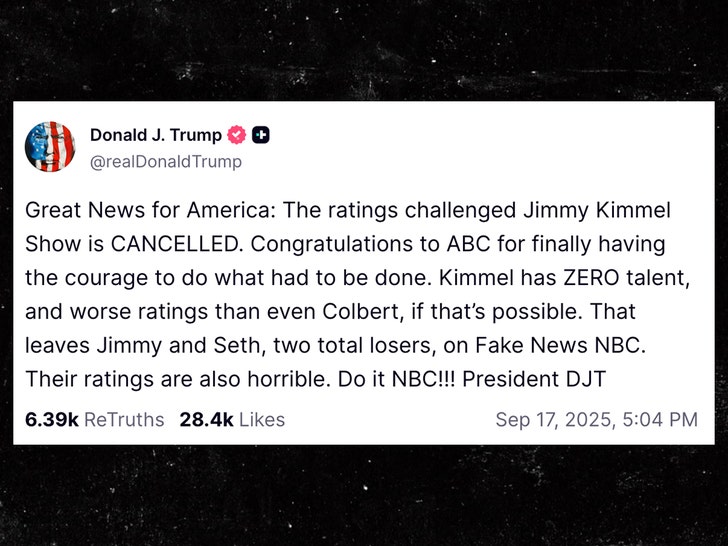The width and height of the screenshot is (728, 546).
Task: Click the 6.39k ReTruths count
Action: tap(50, 420)
